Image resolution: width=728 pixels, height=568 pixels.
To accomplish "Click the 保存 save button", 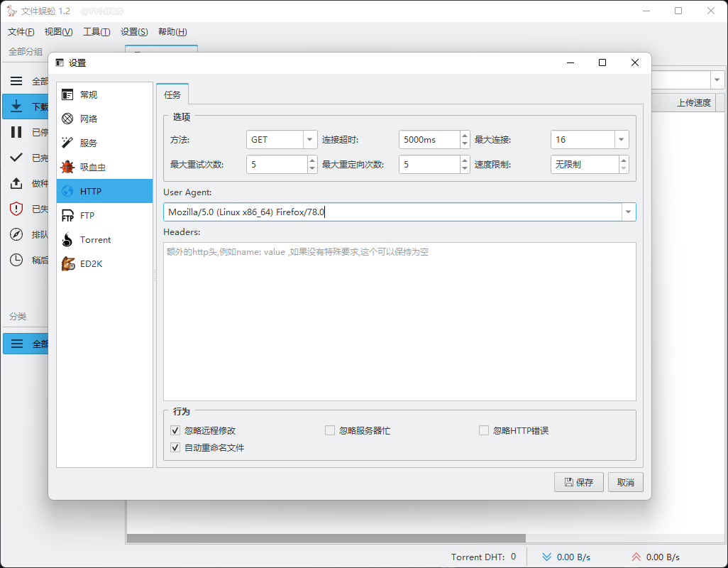I will tap(578, 482).
